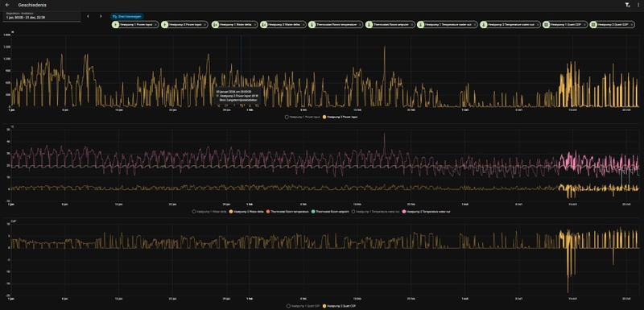Open the three-dot overflow menu
Image resolution: width=644 pixels, height=310 pixels.
(638, 5)
